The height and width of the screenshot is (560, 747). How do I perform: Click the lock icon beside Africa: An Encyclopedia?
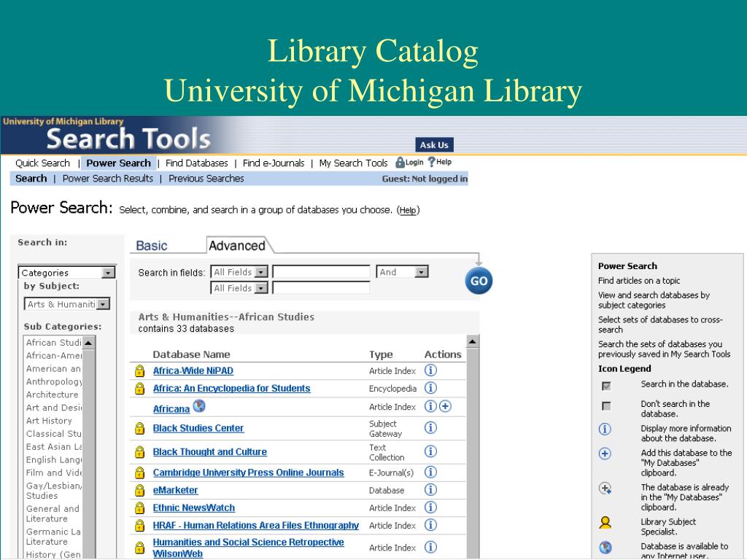(x=139, y=388)
